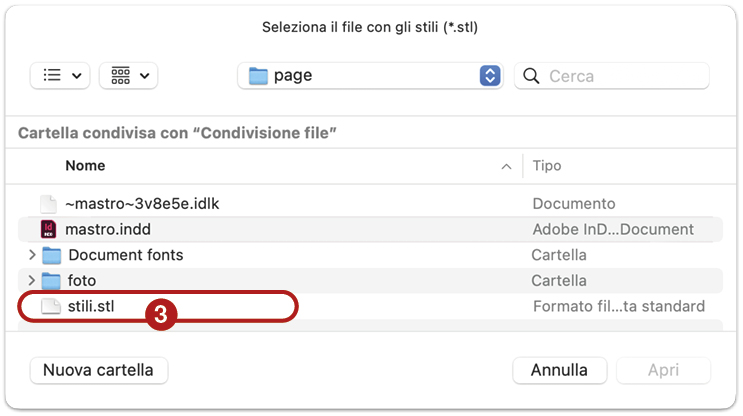Image resolution: width=743 pixels, height=416 pixels.
Task: Click the Nuova cartella button
Action: [x=99, y=371]
